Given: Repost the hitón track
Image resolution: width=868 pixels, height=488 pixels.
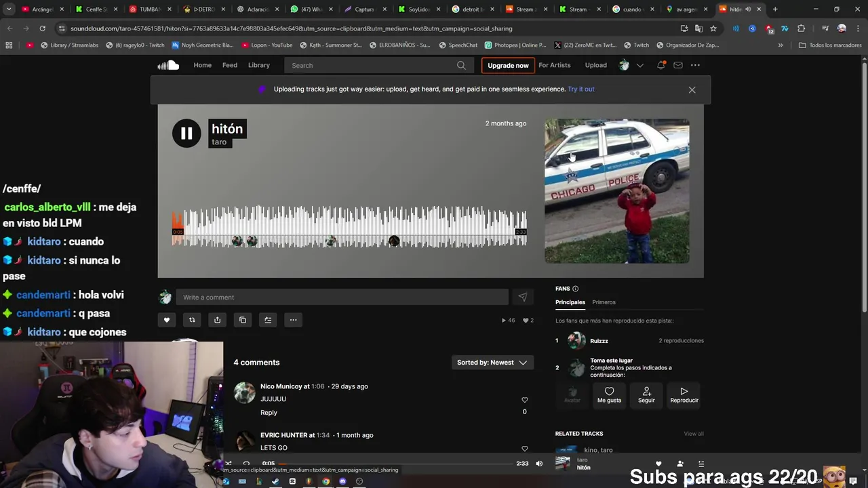Looking at the screenshot, I should (x=192, y=320).
